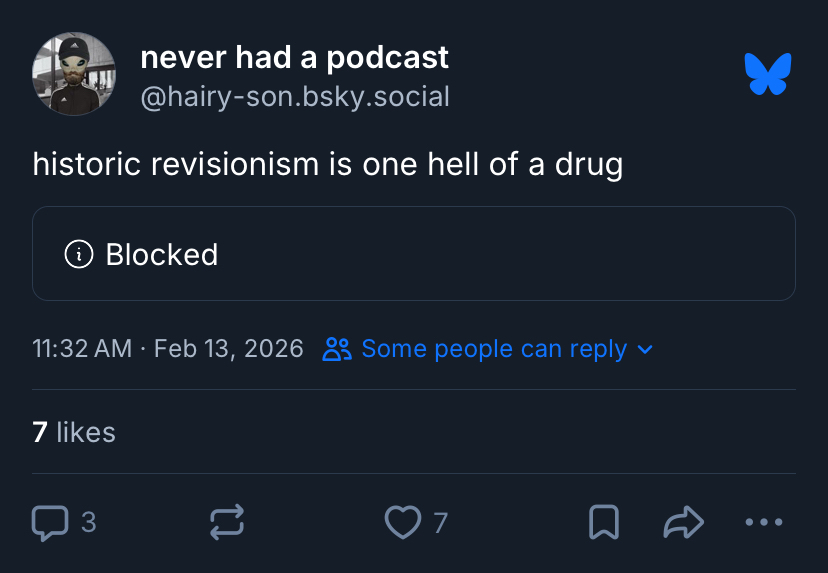Image resolution: width=828 pixels, height=573 pixels.
Task: Click the reply count number 3
Action: point(88,522)
